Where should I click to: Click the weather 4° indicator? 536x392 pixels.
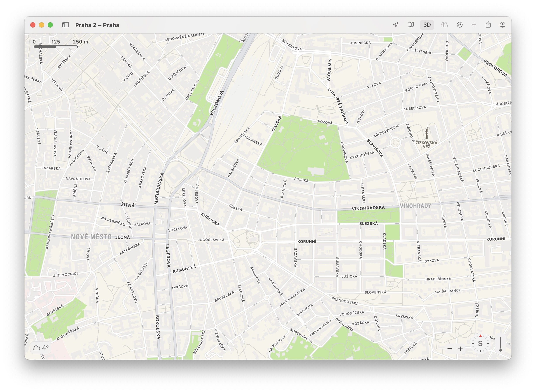[41, 348]
